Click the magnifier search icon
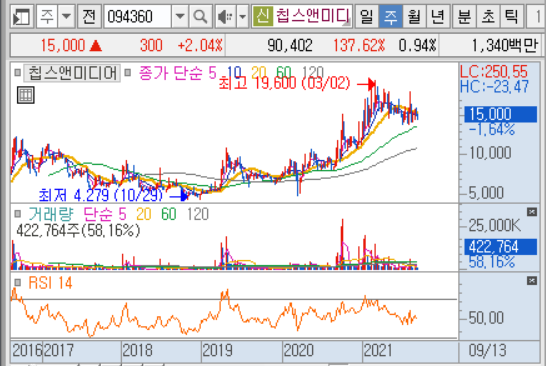 (x=200, y=16)
